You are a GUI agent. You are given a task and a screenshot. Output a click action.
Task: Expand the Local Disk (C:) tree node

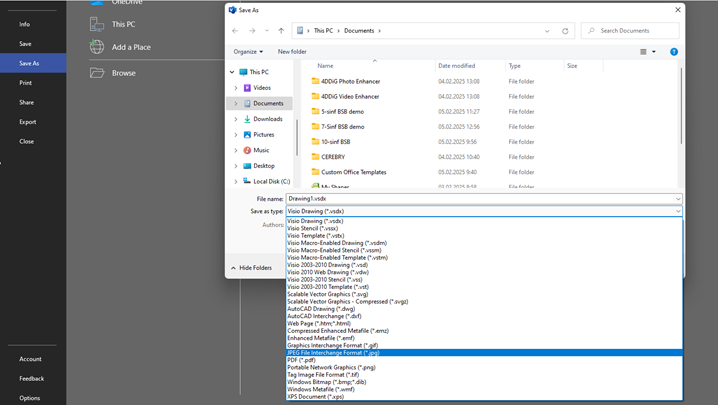236,181
